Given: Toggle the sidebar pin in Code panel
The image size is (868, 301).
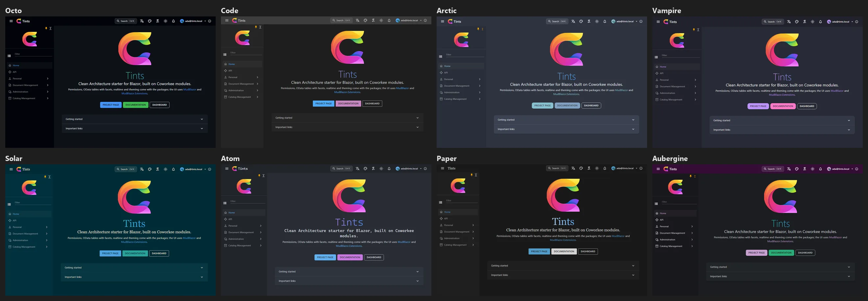Looking at the screenshot, I should pyautogui.click(x=256, y=27).
